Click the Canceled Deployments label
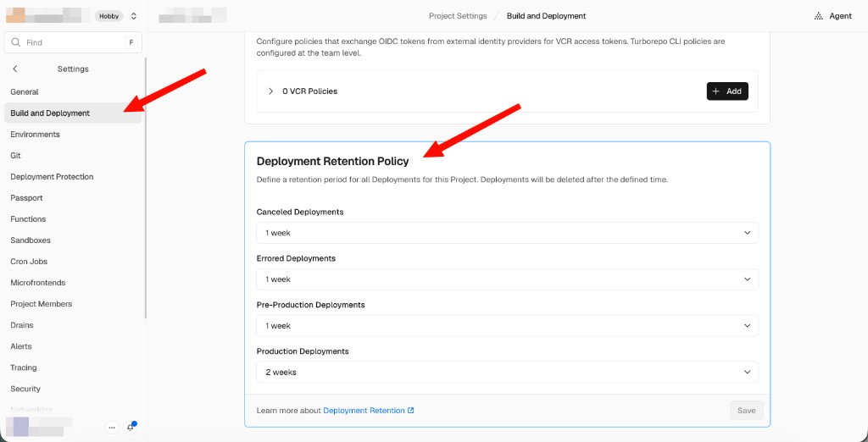 300,212
